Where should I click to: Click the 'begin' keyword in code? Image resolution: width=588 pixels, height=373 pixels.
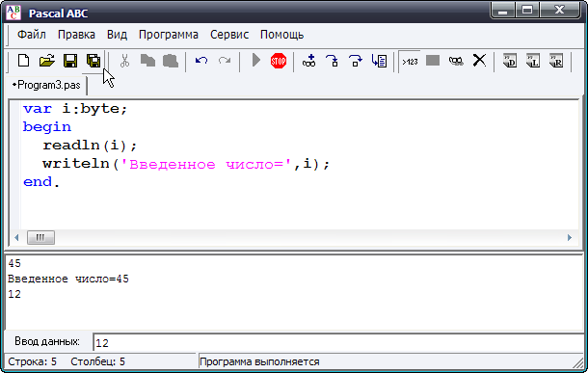coord(47,127)
